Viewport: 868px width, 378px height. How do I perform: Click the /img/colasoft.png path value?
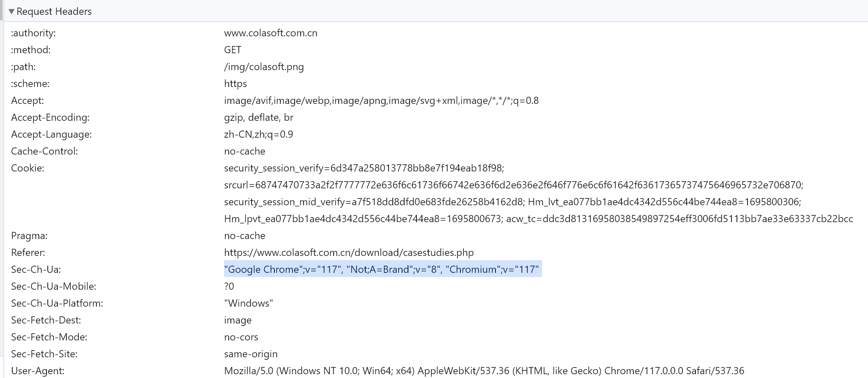click(264, 67)
